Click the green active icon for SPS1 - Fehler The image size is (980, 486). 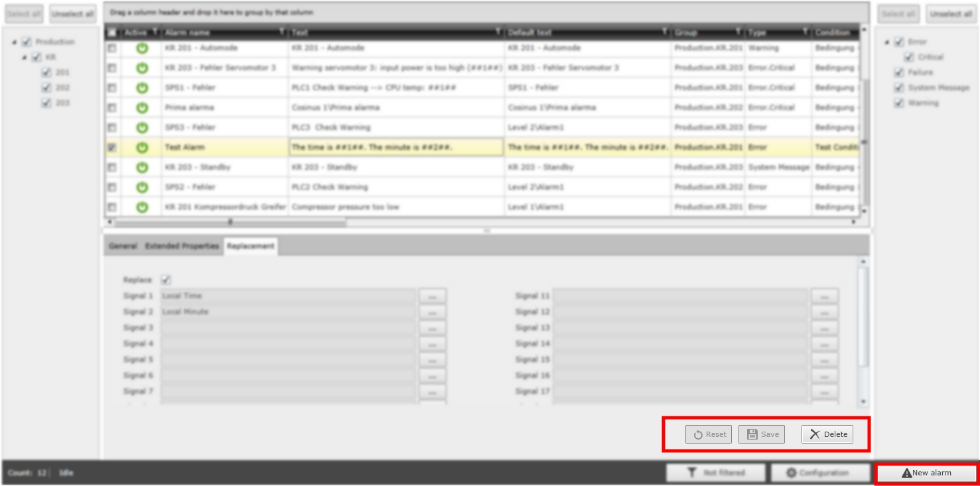141,88
